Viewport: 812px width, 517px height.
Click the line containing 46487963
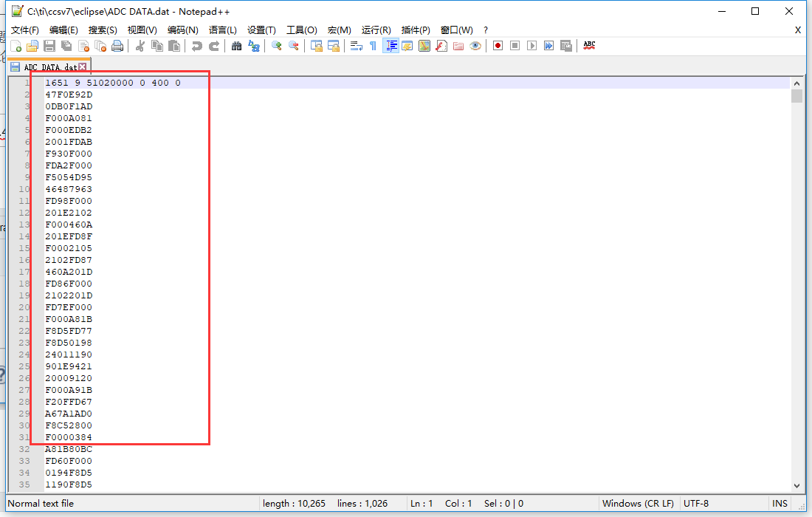69,189
